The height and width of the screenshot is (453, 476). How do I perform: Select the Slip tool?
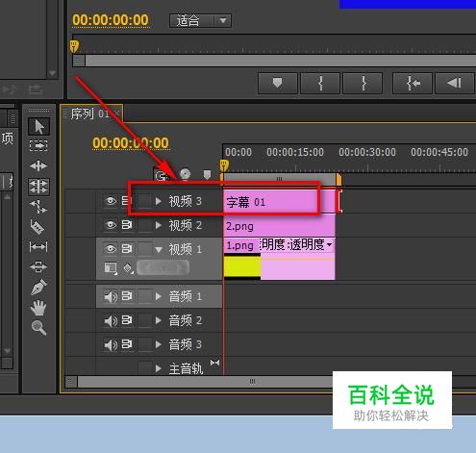click(x=38, y=247)
